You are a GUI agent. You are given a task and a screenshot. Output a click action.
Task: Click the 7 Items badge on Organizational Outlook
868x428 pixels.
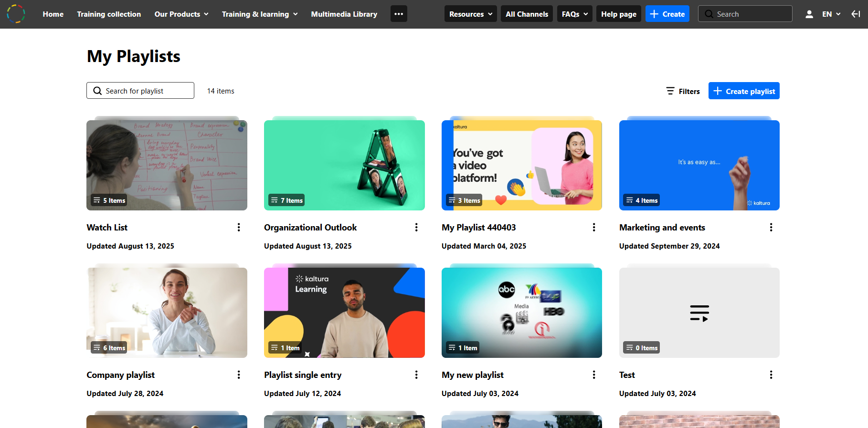[286, 200]
